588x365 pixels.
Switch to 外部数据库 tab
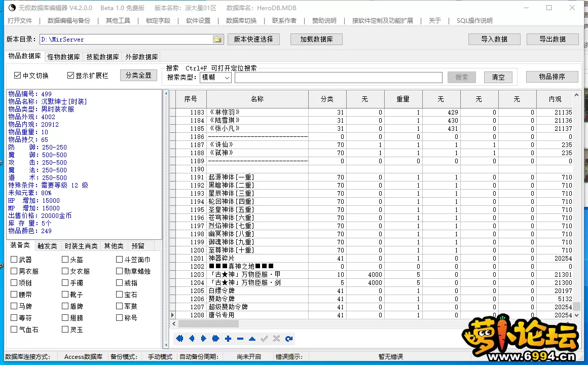(141, 57)
